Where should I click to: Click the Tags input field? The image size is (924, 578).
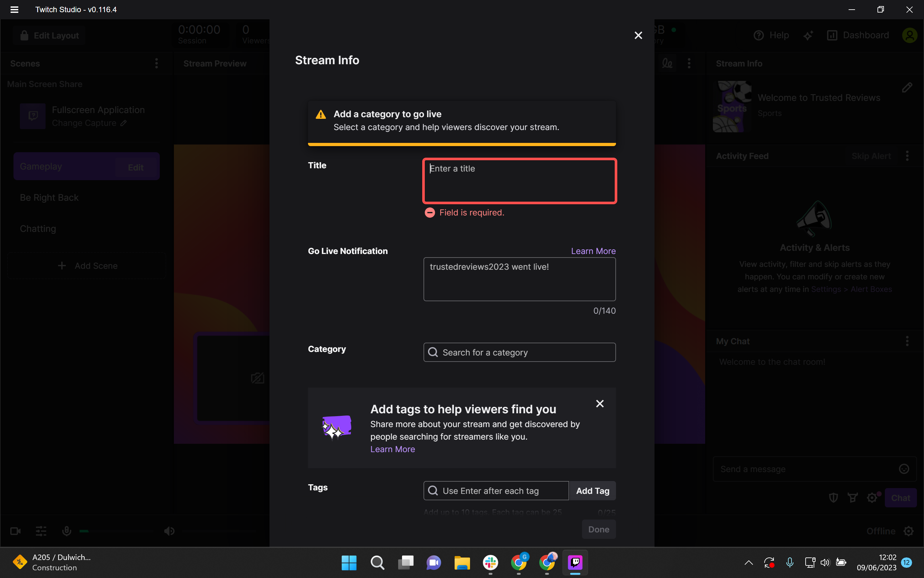(496, 490)
